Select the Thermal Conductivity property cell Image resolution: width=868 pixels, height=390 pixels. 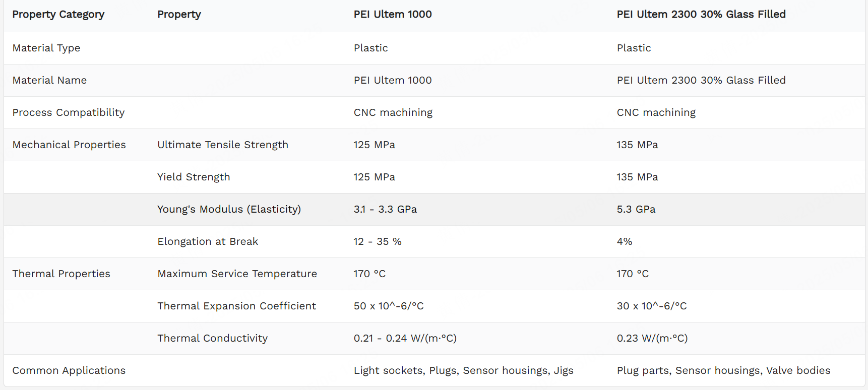212,339
